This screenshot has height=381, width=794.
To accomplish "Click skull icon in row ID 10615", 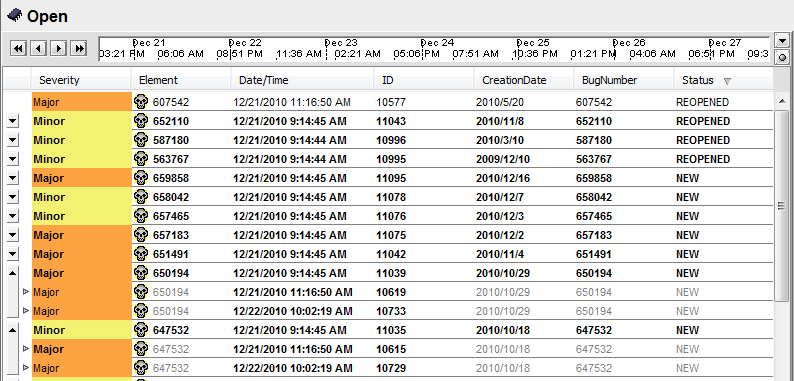I will 141,349.
